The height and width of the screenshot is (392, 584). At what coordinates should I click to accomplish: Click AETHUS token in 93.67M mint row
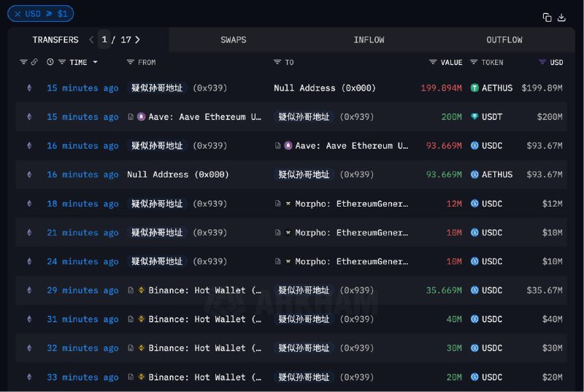pos(497,174)
